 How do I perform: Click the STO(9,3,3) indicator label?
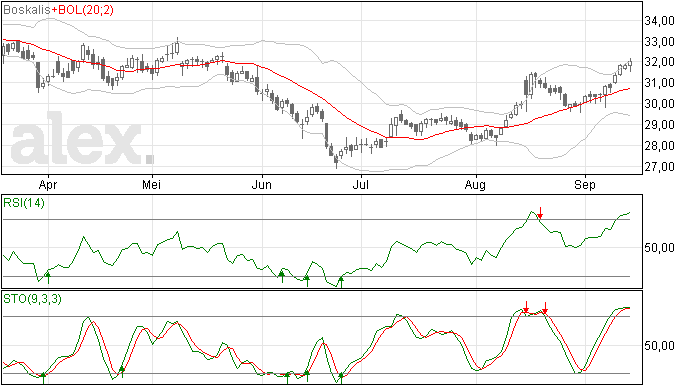coord(32,299)
